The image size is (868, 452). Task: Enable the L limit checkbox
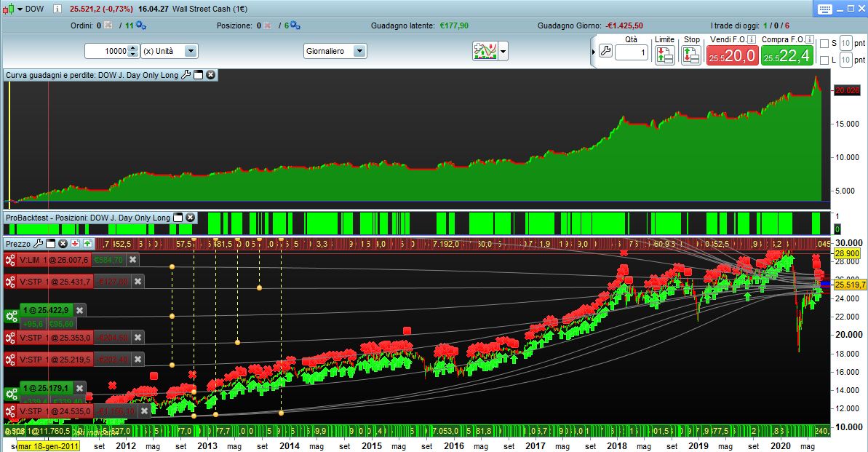[824, 60]
